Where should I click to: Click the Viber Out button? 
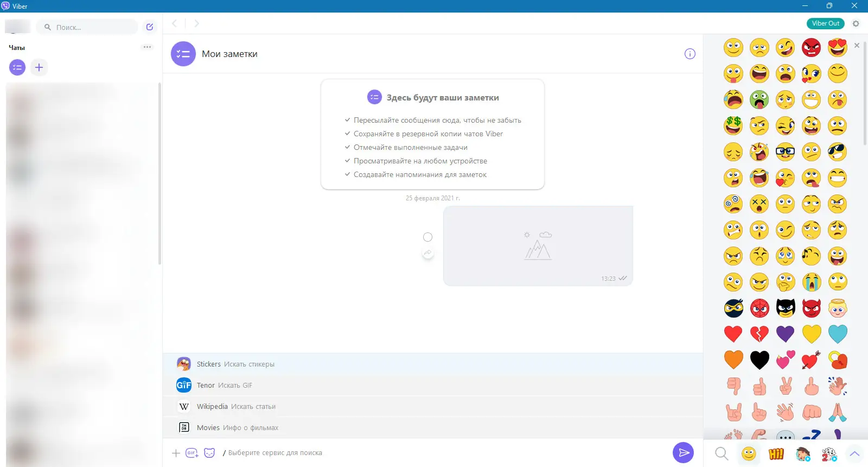[x=826, y=23]
